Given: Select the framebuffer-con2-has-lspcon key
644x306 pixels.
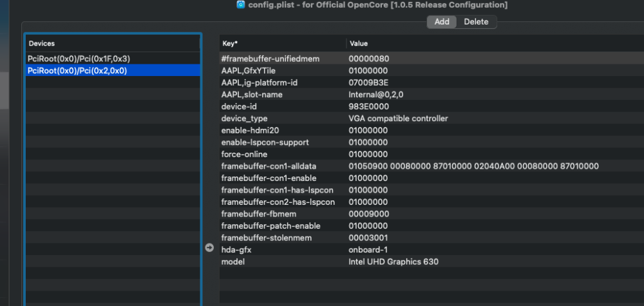Looking at the screenshot, I should point(278,202).
